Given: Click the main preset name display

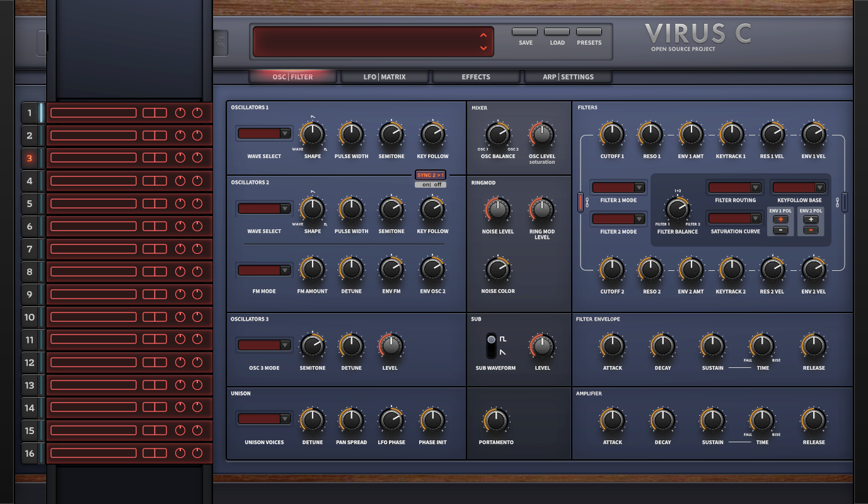Looking at the screenshot, I should tap(373, 42).
